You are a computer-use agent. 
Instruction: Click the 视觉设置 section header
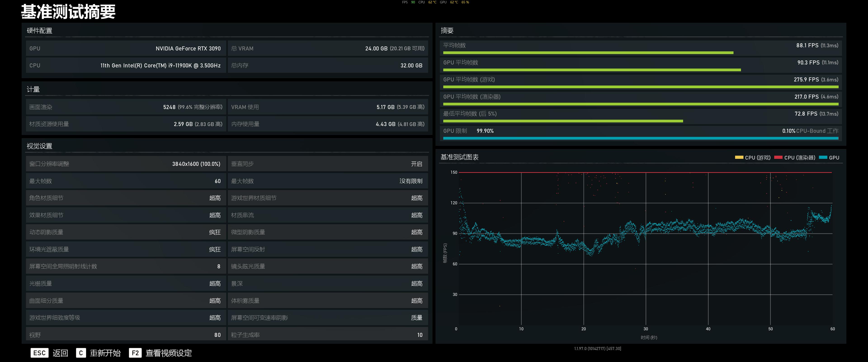click(x=40, y=146)
